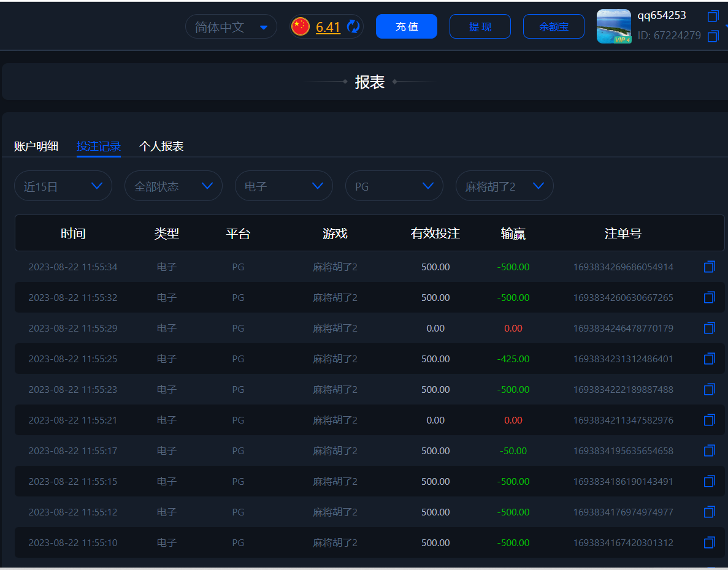Click the 充值 deposit button
This screenshot has width=728, height=570.
(x=407, y=26)
